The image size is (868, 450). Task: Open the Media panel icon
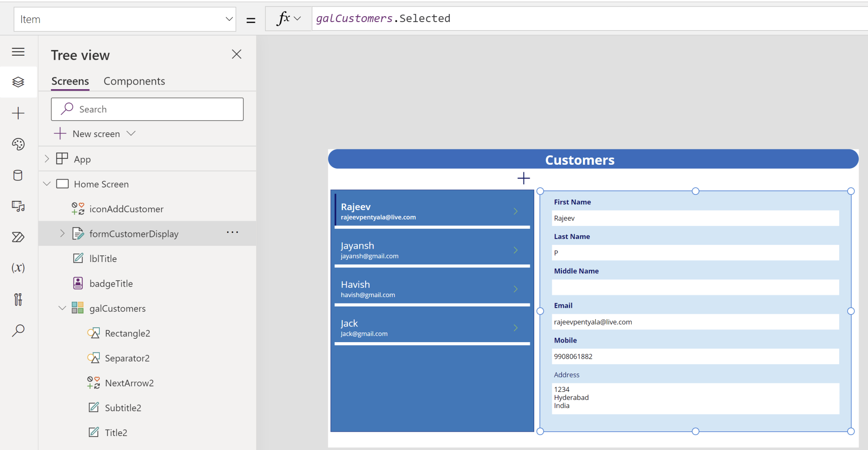click(x=18, y=207)
